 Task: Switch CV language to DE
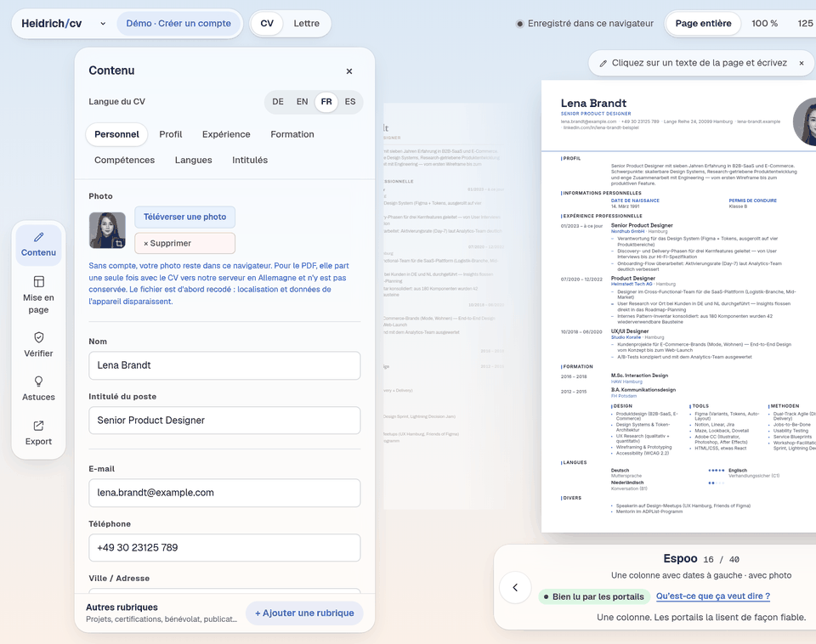(x=278, y=101)
